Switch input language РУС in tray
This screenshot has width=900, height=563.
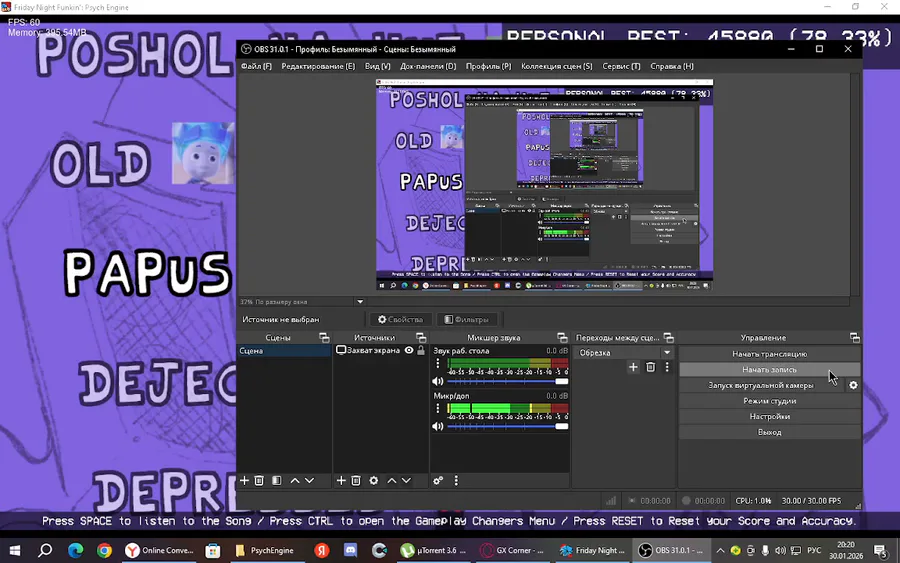point(814,550)
